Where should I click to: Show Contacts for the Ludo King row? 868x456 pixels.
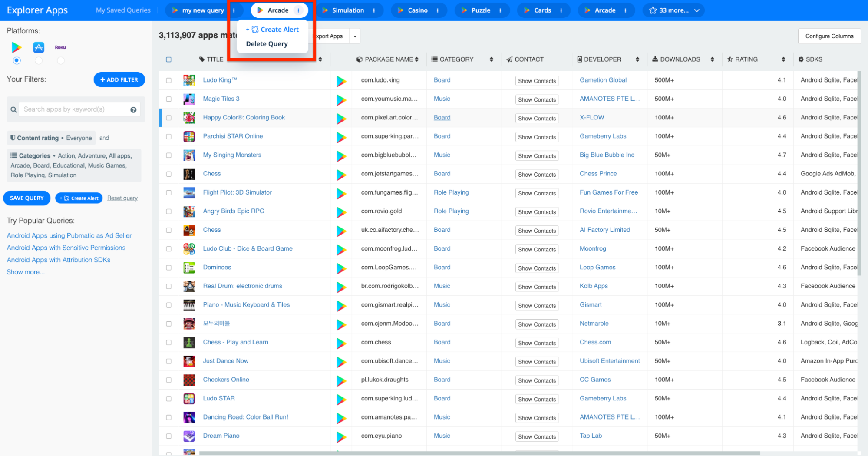(x=537, y=81)
